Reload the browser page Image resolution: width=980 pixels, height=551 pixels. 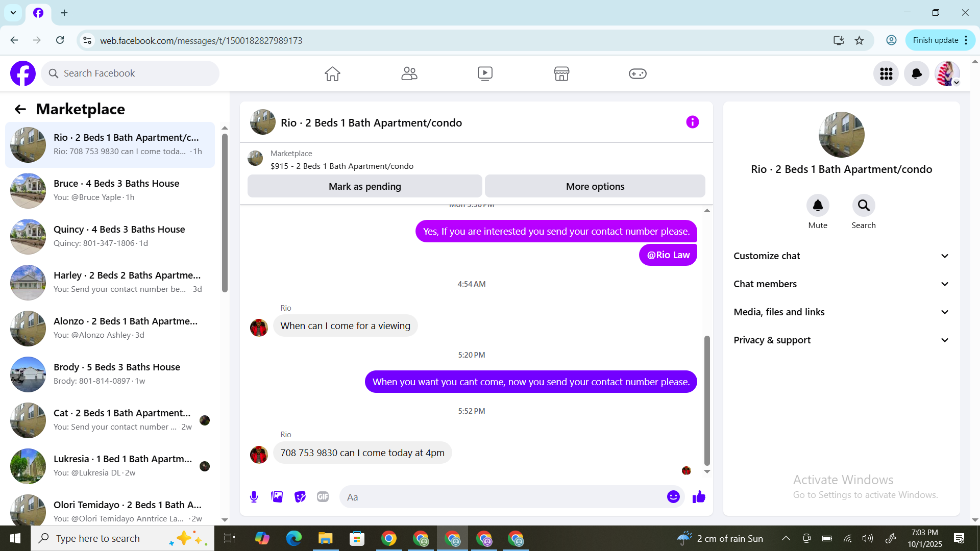point(60,40)
